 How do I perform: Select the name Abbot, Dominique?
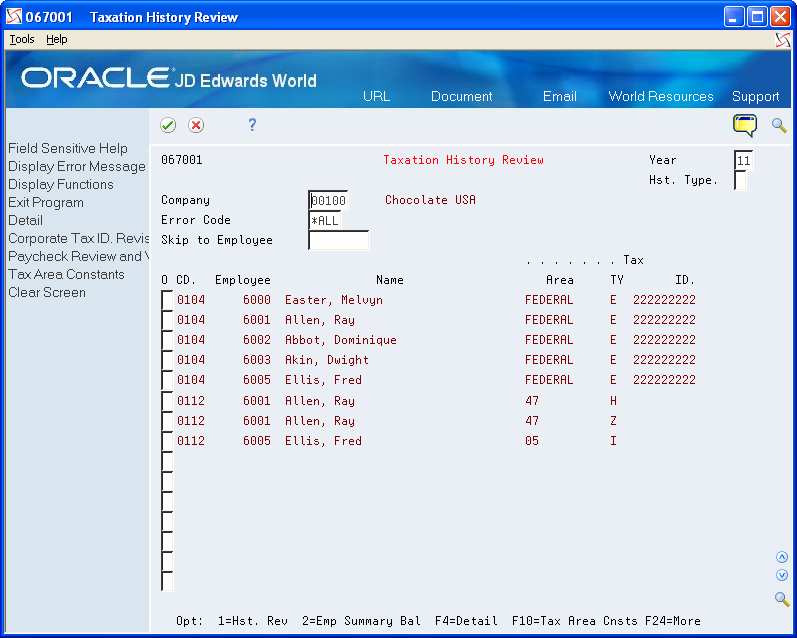(341, 340)
